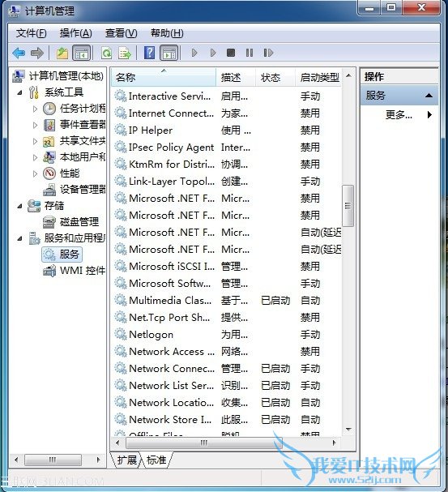Click the Stop service square icon

[231, 53]
